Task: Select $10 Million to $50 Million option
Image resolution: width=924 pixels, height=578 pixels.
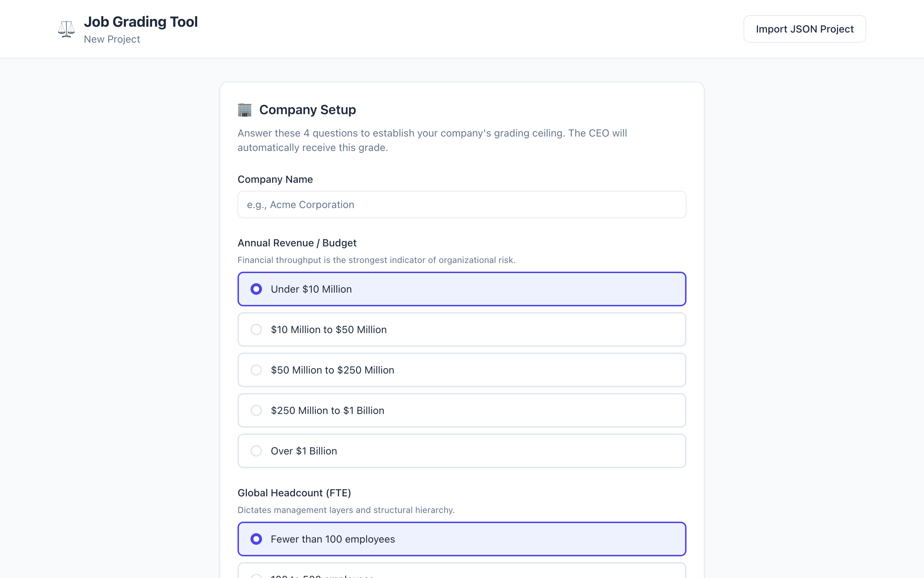Action: click(462, 329)
